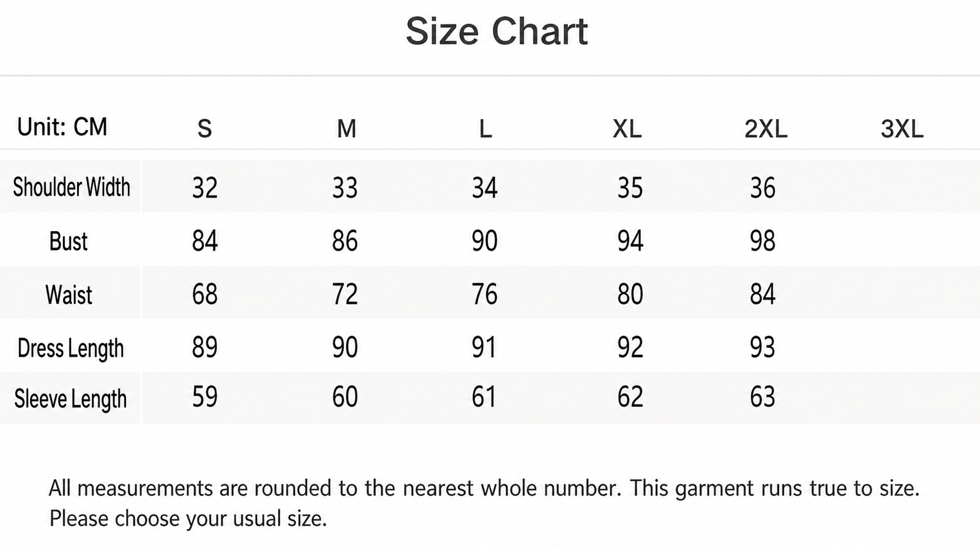Select the M size column header

click(346, 128)
